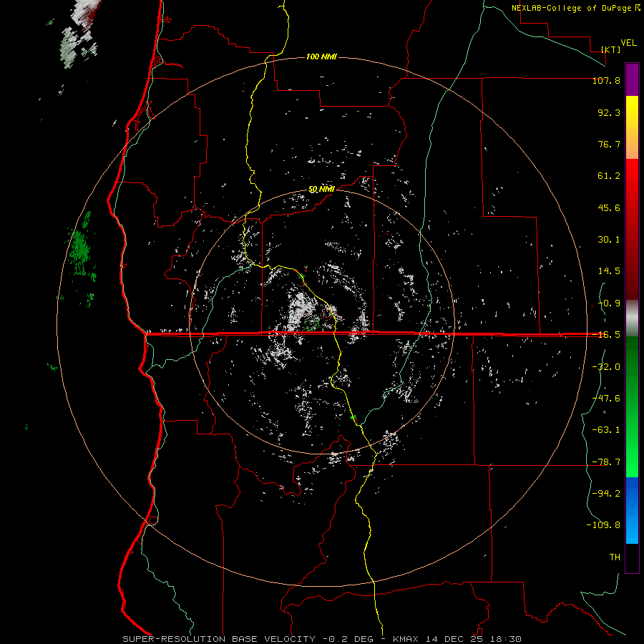Click the "100 NMI" range ring label
The image size is (644, 644).
(x=321, y=57)
